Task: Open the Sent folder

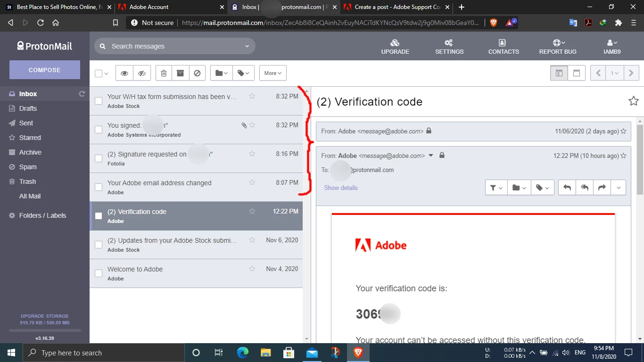Action: 26,123
